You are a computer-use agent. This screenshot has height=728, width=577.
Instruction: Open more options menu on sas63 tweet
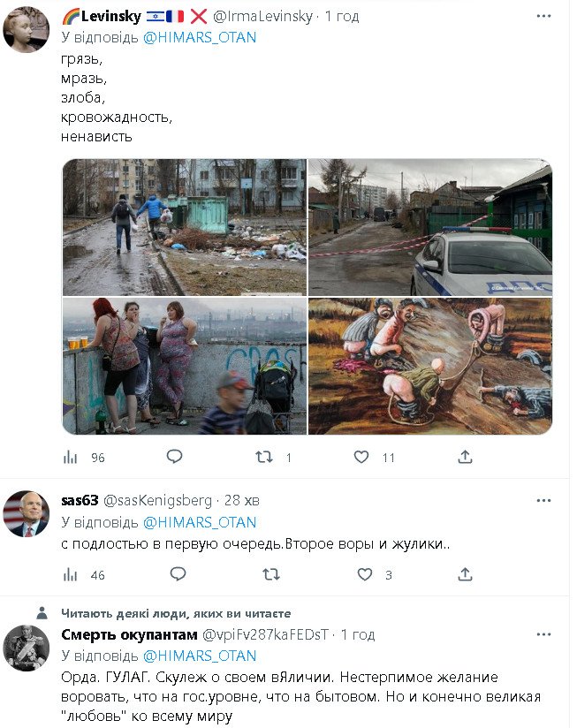pyautogui.click(x=543, y=500)
